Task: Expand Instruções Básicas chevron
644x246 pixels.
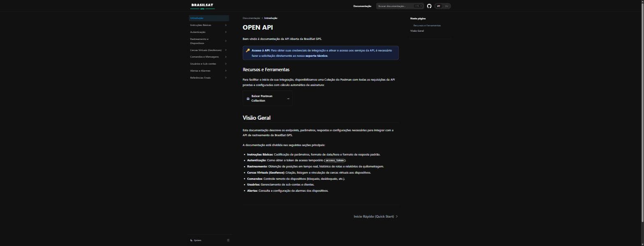Action: (x=226, y=25)
